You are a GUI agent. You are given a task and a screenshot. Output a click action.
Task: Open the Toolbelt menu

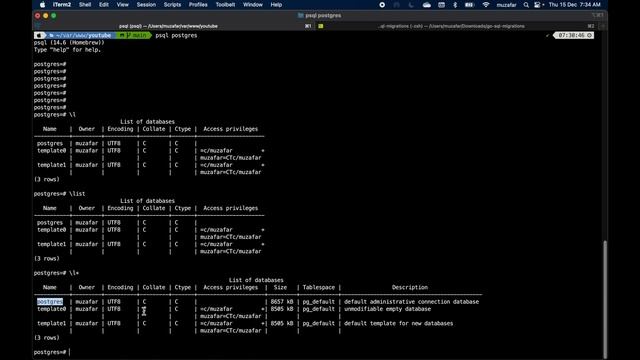(x=225, y=5)
